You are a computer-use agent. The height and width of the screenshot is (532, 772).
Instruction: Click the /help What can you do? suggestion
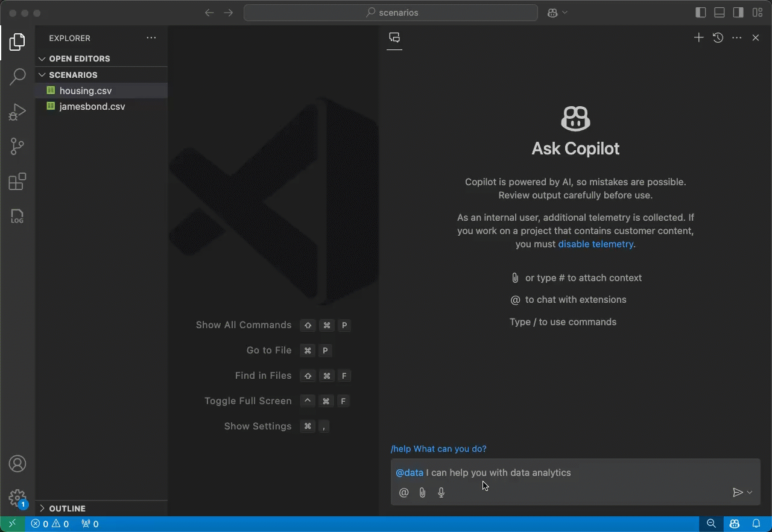(x=438, y=449)
